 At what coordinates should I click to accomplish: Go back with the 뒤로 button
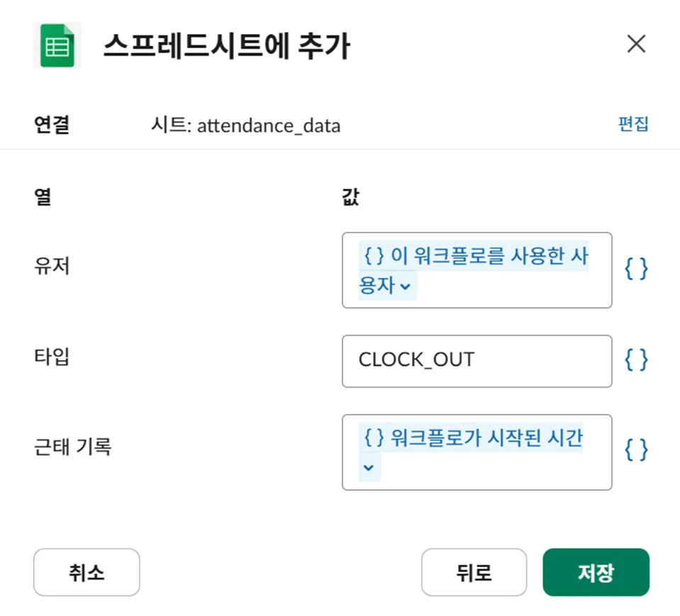coord(474,572)
